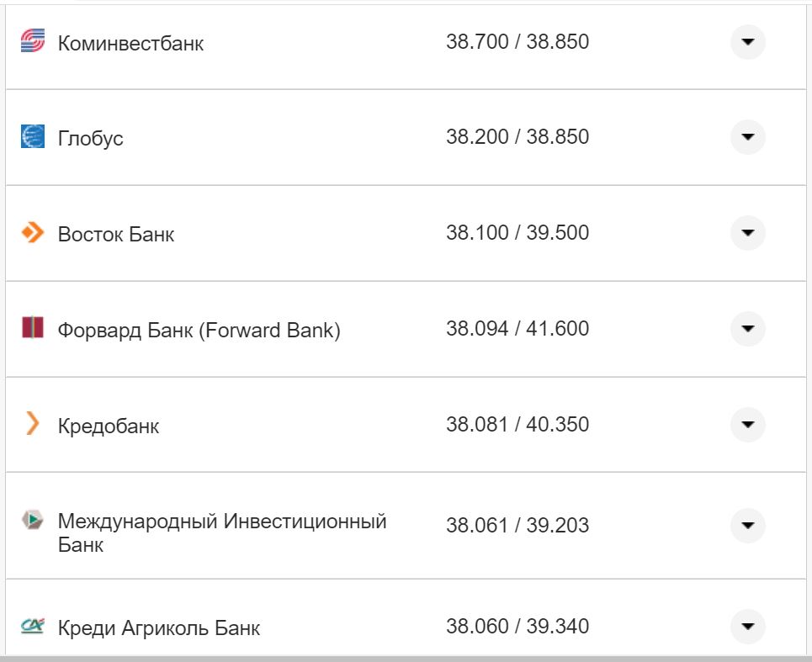Click the striped red Коминвестбанк emblem
This screenshot has height=662, width=812.
pos(34,41)
